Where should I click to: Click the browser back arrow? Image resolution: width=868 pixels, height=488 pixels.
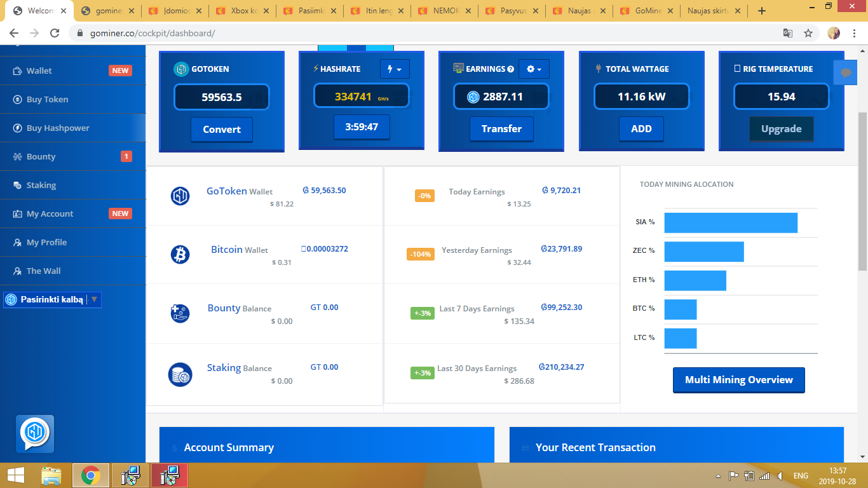point(15,33)
